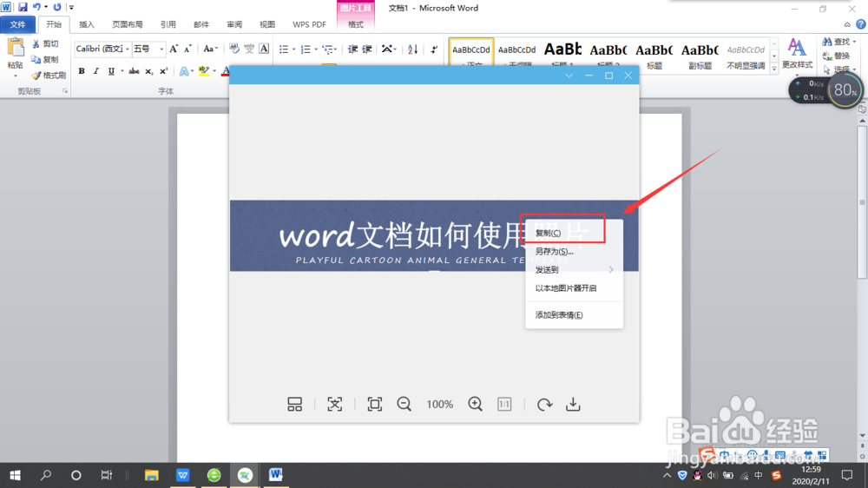Open highlight color dropdown arrow

(x=214, y=71)
